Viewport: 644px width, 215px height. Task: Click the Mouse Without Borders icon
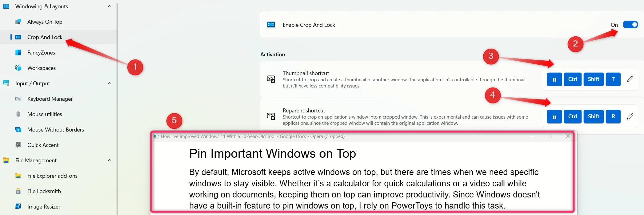[x=18, y=129]
